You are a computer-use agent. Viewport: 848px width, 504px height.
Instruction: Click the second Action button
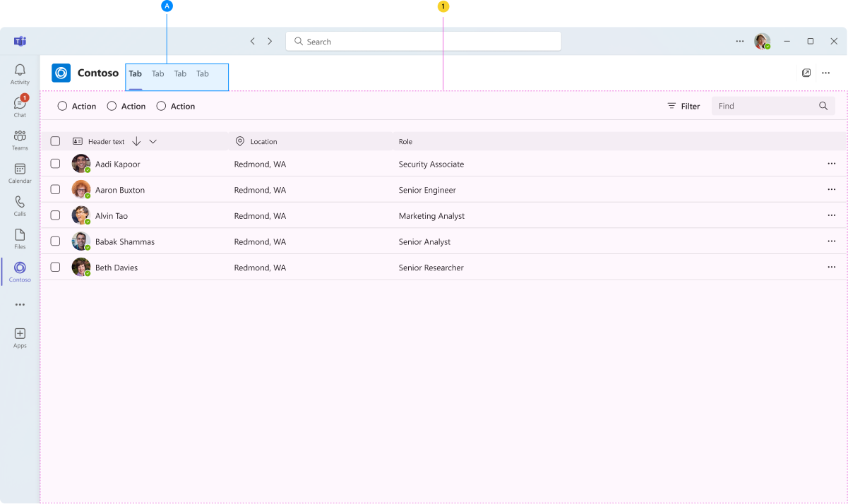(126, 106)
